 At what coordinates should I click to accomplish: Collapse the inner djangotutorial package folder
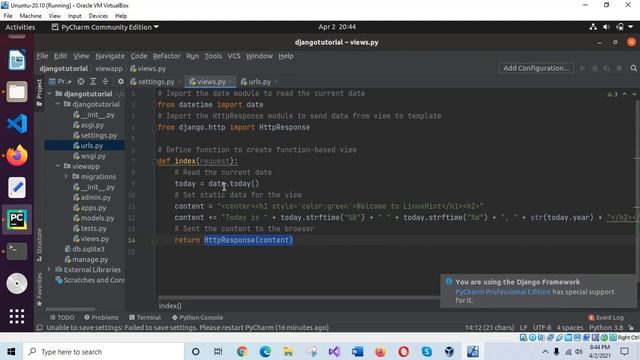[x=58, y=104]
